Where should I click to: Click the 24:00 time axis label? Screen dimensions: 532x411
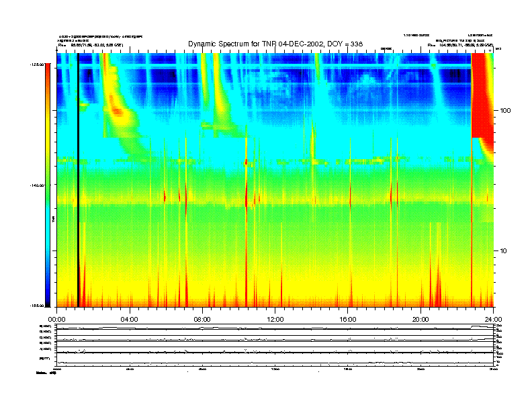[493, 320]
